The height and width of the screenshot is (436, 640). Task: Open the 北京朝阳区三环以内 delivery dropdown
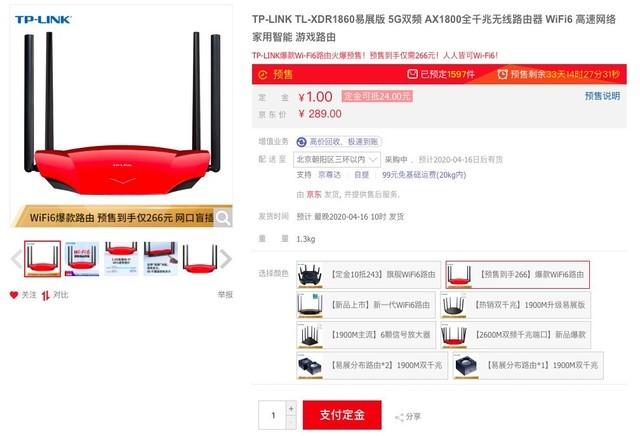click(337, 159)
